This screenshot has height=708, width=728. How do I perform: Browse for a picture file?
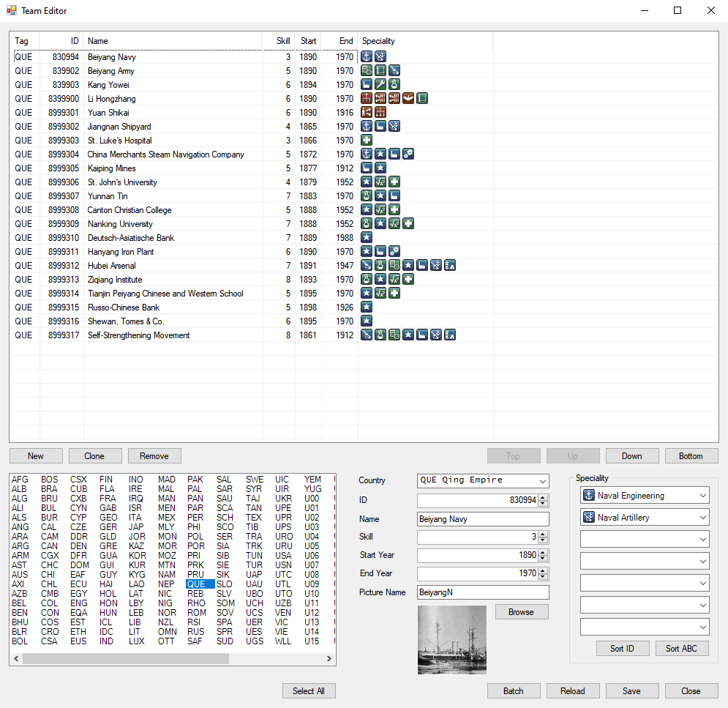pos(522,612)
